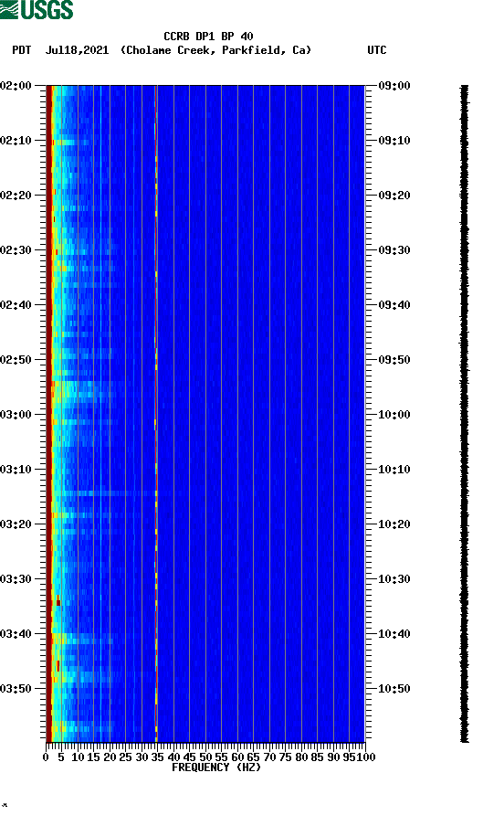
Task: Click the 10:30 UTC time label
Action: pyautogui.click(x=394, y=579)
